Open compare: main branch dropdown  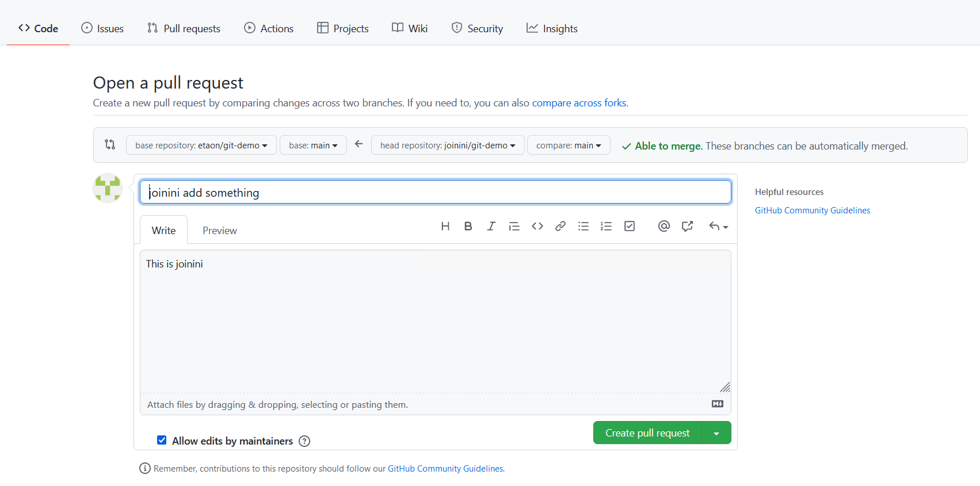point(569,145)
